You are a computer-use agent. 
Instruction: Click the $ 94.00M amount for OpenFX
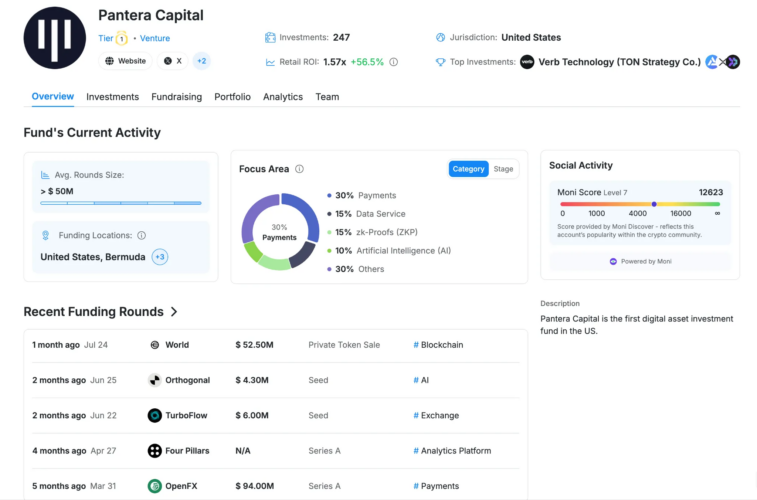(x=254, y=486)
